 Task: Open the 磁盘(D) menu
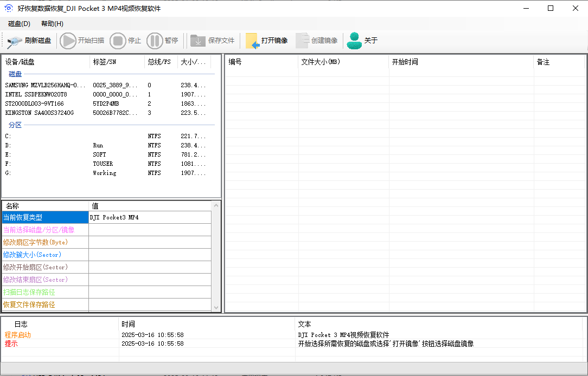coord(20,24)
